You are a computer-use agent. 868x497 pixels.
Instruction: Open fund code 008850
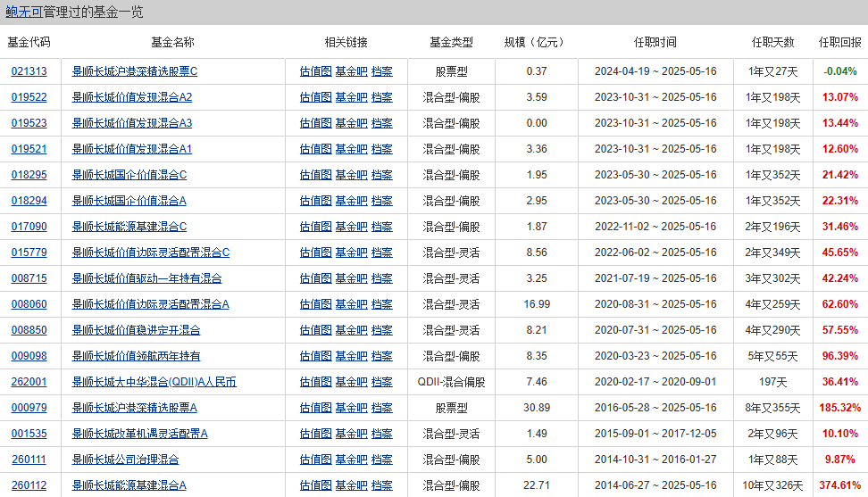[29, 331]
